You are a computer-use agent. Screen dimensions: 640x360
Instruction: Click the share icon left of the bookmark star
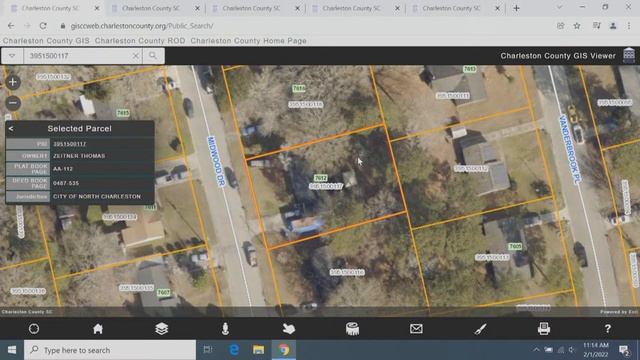[x=560, y=26]
